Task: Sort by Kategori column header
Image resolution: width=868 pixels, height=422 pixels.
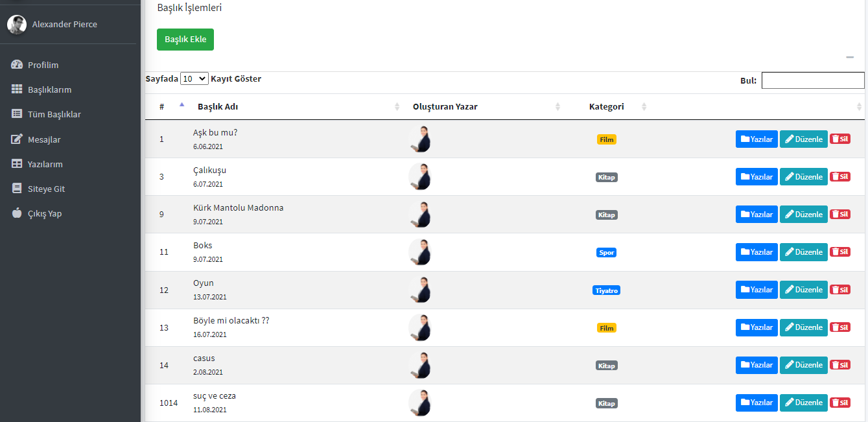Action: 606,106
